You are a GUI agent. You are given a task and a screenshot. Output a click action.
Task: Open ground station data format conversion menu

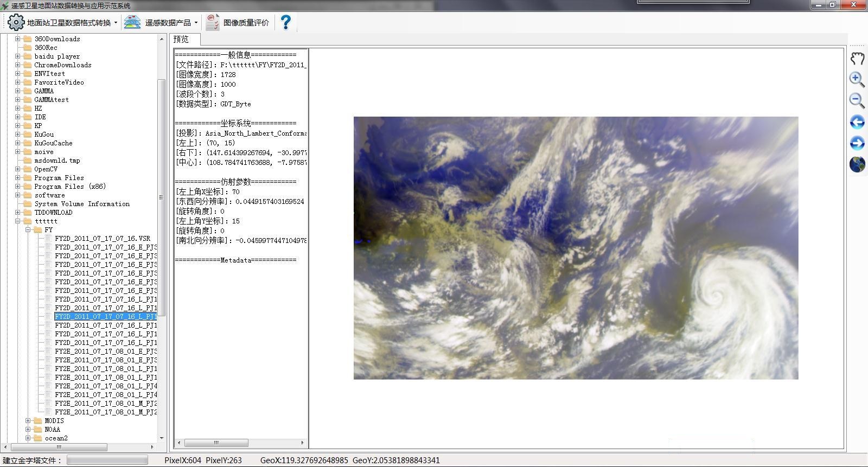point(62,23)
